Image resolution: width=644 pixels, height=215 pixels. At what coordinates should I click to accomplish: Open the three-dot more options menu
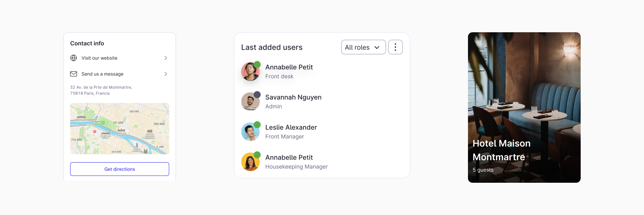coord(395,47)
